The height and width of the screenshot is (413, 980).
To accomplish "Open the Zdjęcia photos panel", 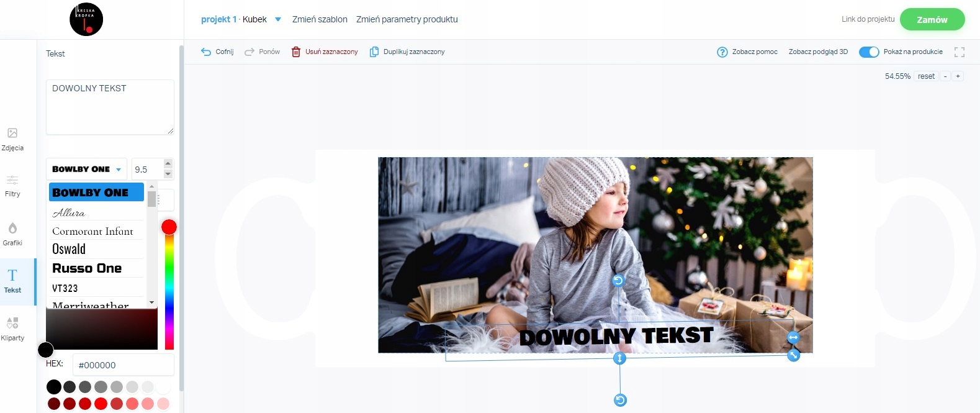I will click(12, 140).
